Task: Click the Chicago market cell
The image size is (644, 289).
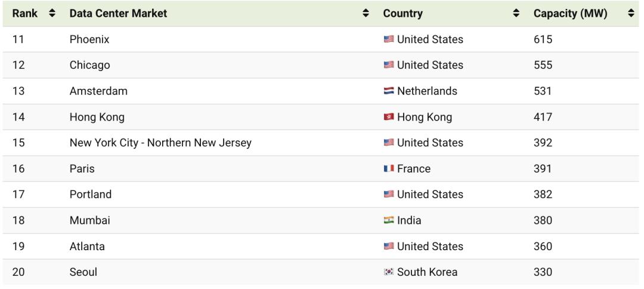Action: point(89,66)
